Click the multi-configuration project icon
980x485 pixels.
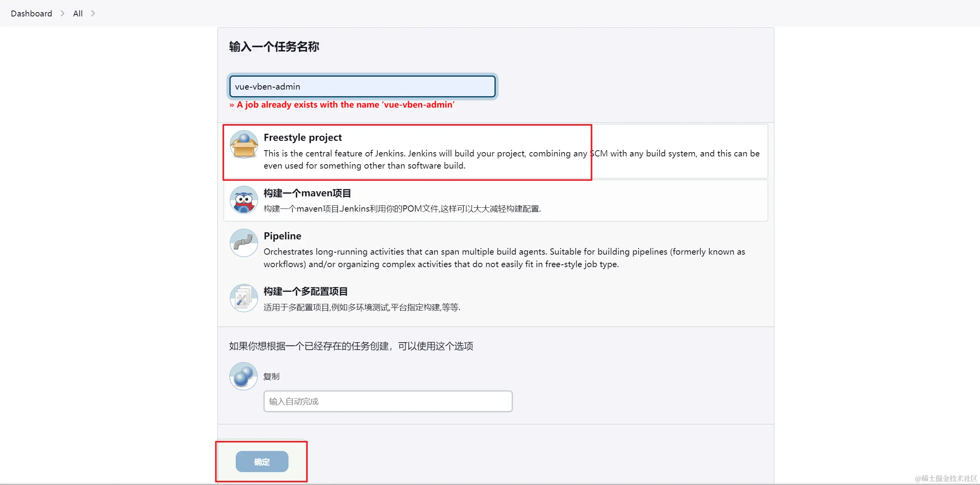(244, 298)
